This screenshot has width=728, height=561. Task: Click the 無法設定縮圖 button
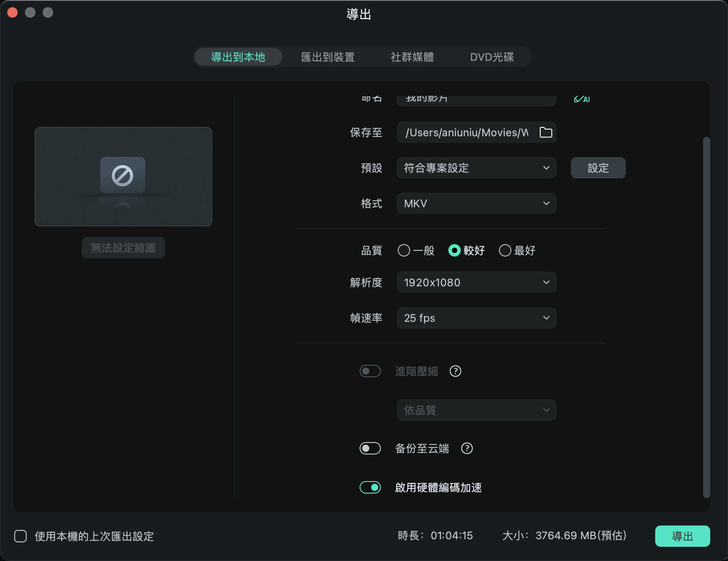(123, 248)
